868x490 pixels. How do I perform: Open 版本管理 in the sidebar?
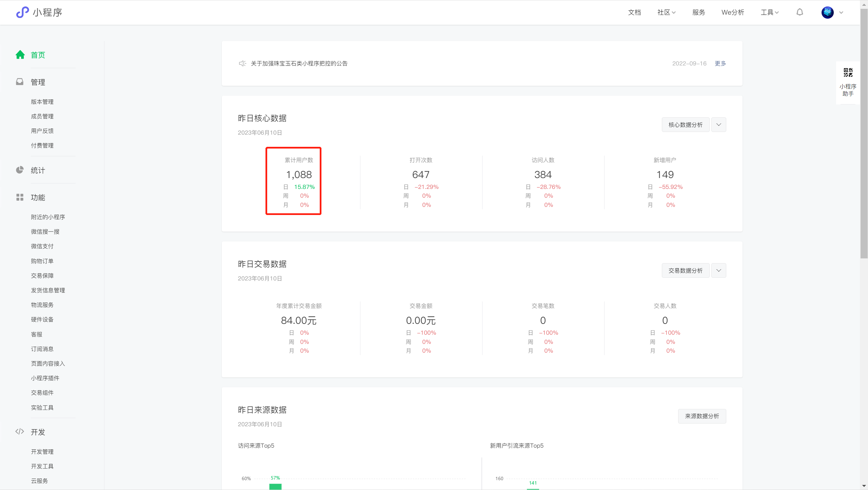[x=42, y=102]
